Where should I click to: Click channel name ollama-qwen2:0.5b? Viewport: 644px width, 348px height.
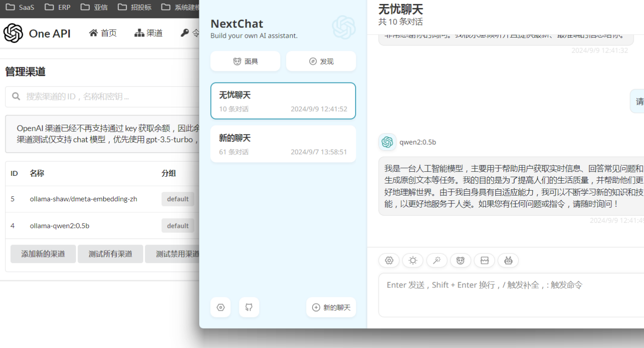click(60, 226)
